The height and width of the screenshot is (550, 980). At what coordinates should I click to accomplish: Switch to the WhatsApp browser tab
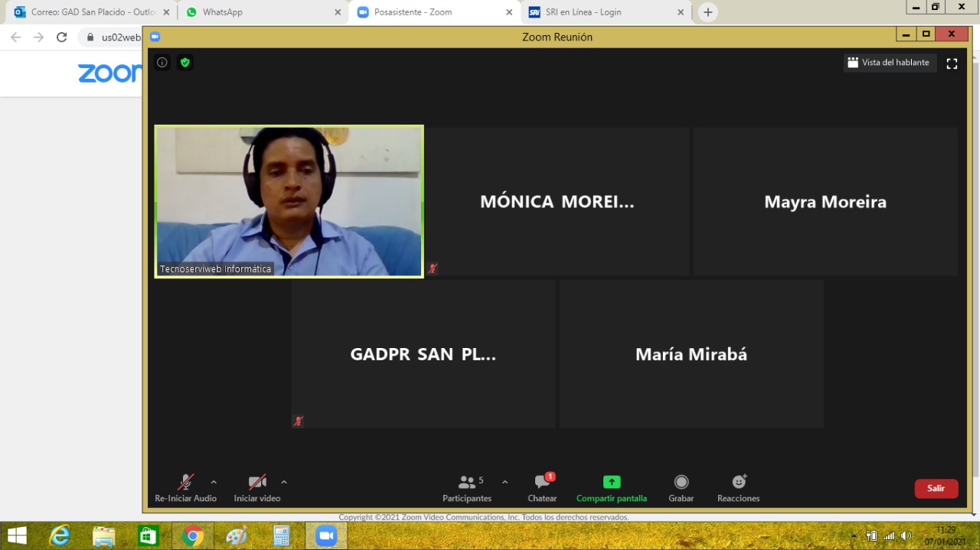260,12
